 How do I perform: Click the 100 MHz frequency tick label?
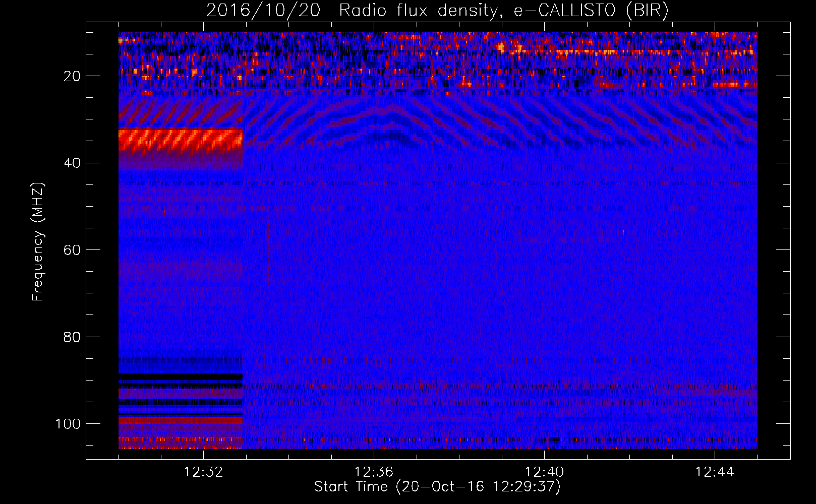click(68, 423)
